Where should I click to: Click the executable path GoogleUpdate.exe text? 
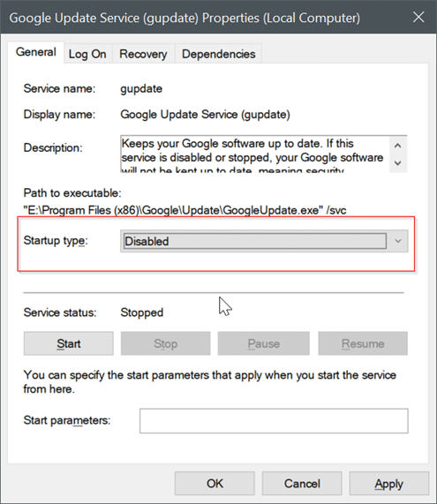coord(185,210)
